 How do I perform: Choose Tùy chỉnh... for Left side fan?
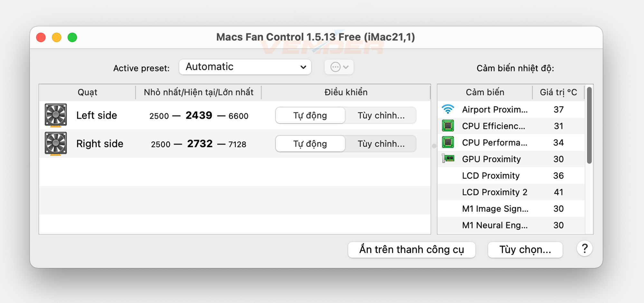pos(381,115)
